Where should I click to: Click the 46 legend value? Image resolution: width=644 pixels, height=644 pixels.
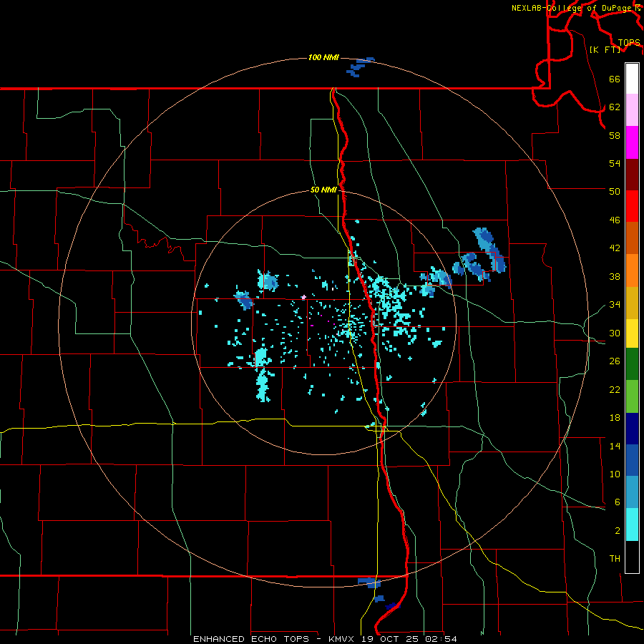pos(615,220)
